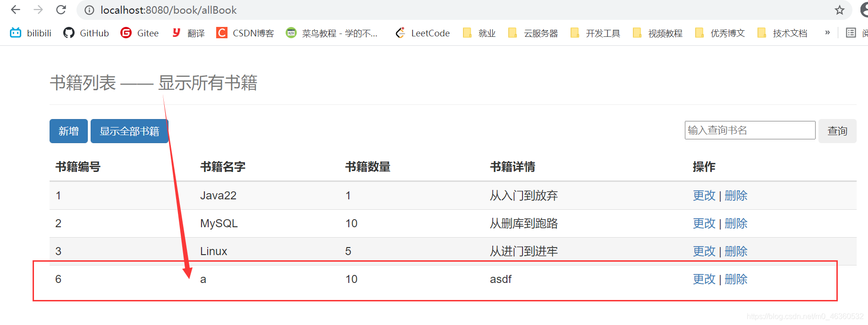Open the CSDN博客 bookmark
868x325 pixels.
(x=245, y=33)
